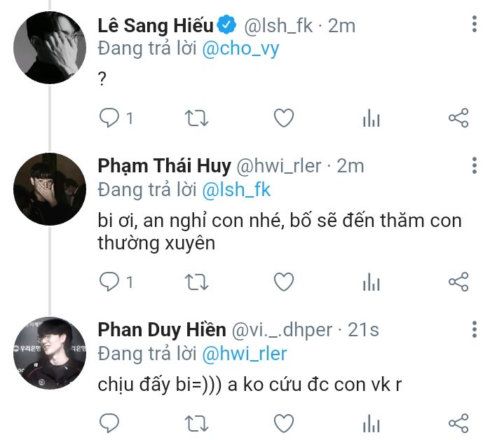Share Phạm Thái Huy's tweet

coord(458,282)
